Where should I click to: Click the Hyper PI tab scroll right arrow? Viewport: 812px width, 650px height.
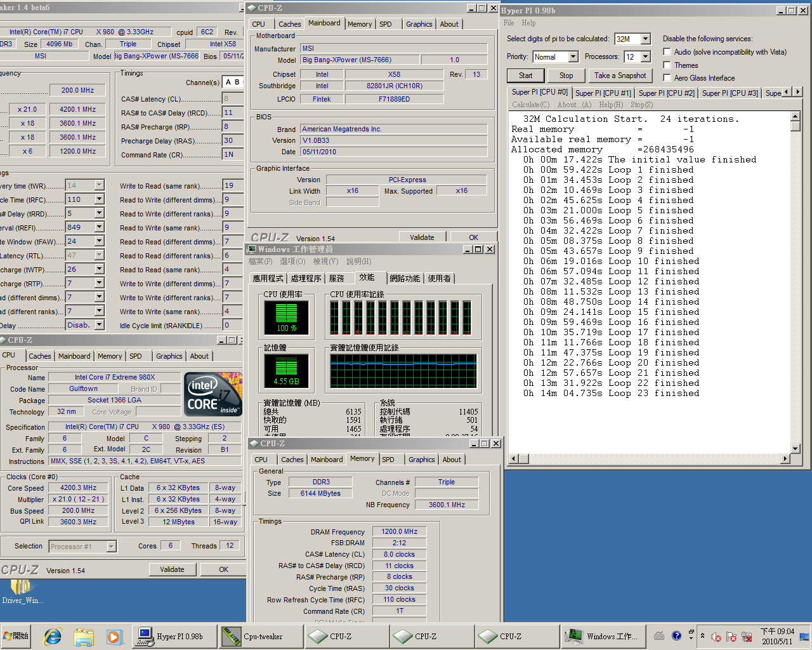(798, 92)
